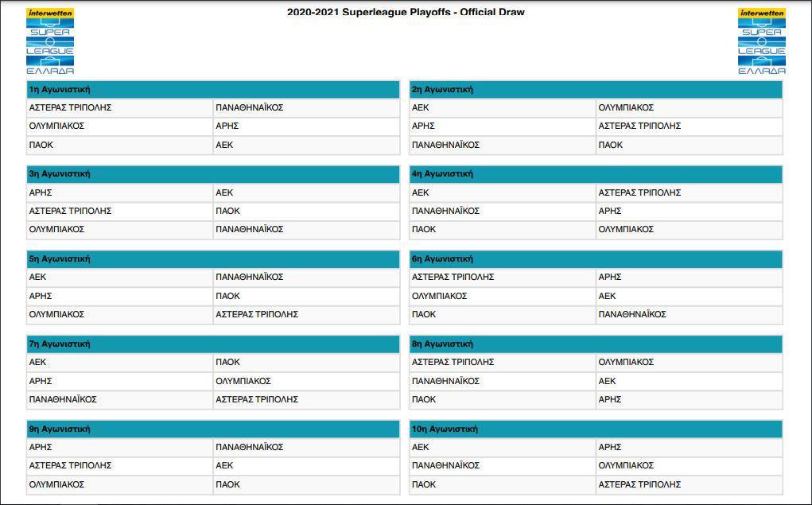Screen dimensions: 812x505
Task: Select the yellow interwetten banner on the right logo
Action: (760, 11)
